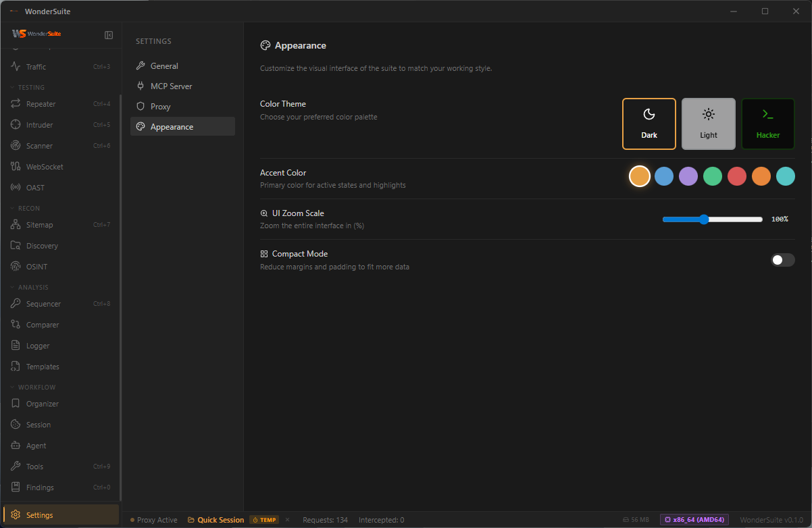
Task: Collapse sidebar using the panel toggle icon
Action: pyautogui.click(x=109, y=34)
